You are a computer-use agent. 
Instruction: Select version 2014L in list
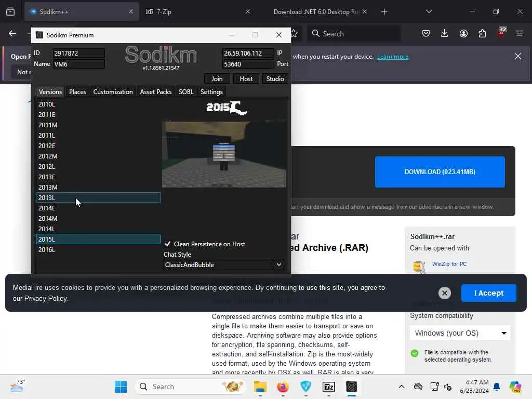point(98,229)
